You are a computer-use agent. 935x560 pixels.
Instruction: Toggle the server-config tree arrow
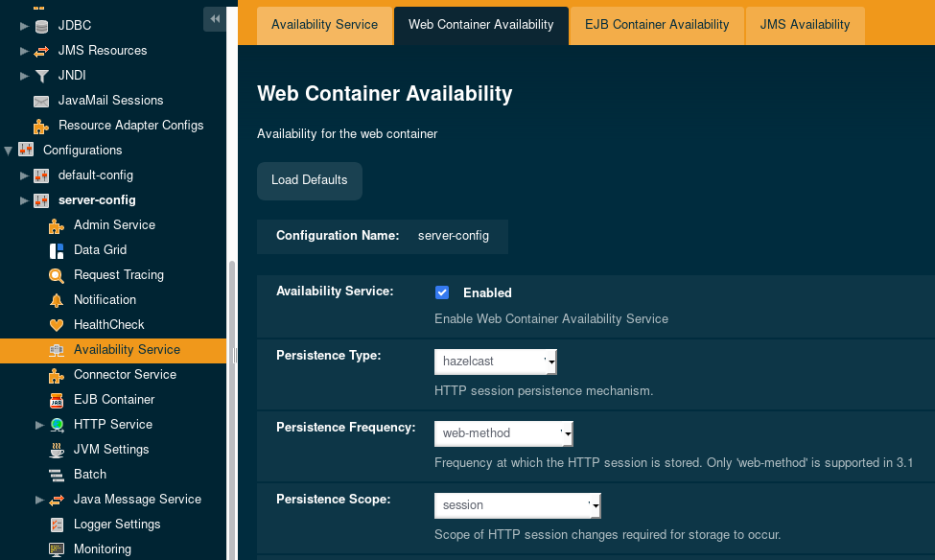24,200
